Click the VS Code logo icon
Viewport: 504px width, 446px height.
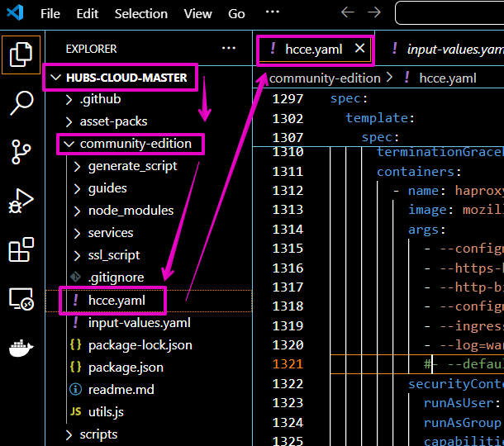point(15,13)
